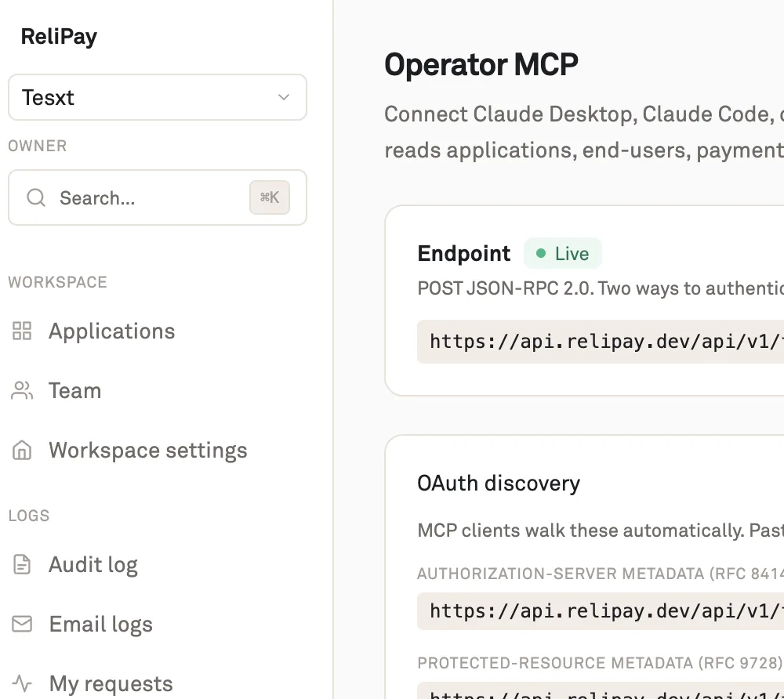Click the Email logs envelope icon
This screenshot has height=699, width=784.
22,624
